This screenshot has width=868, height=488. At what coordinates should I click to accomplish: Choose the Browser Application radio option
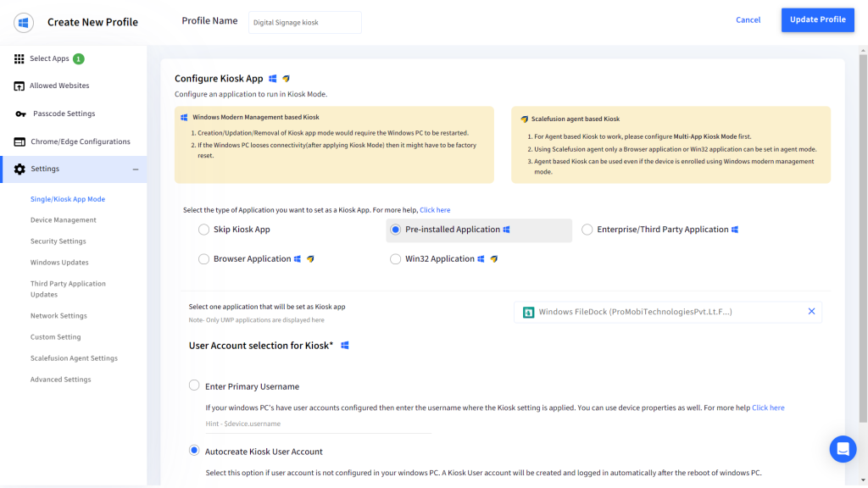(x=203, y=259)
